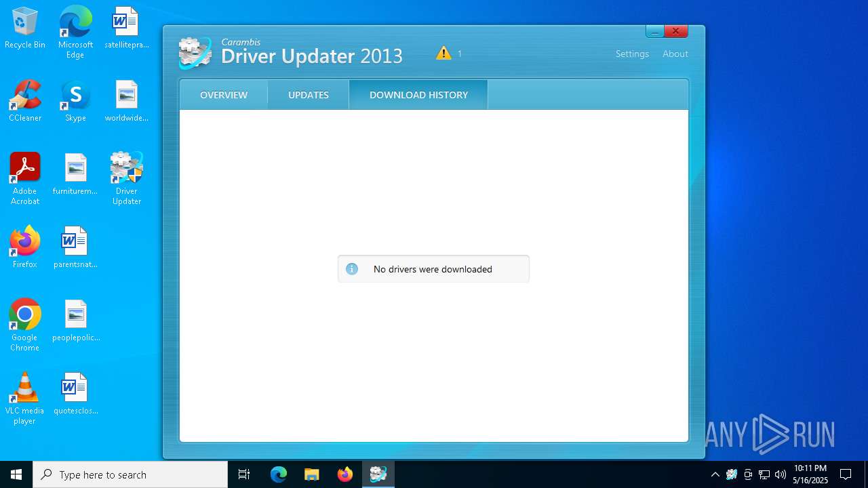Select the worldwide image file icon
This screenshot has width=868, height=488.
click(126, 102)
